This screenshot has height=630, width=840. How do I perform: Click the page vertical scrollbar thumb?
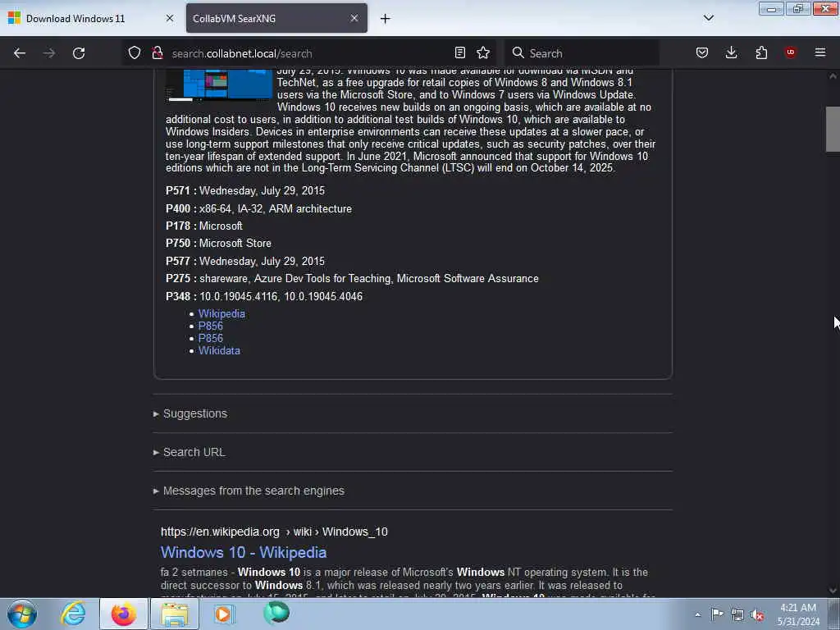tap(833, 129)
